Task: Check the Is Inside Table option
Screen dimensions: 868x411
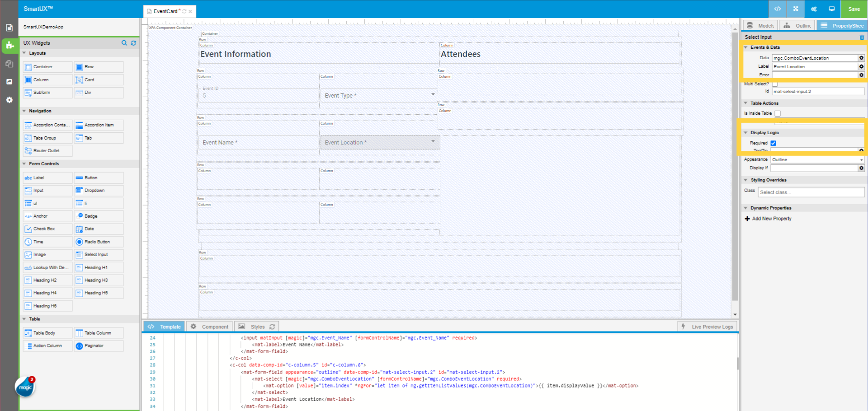Action: [778, 113]
